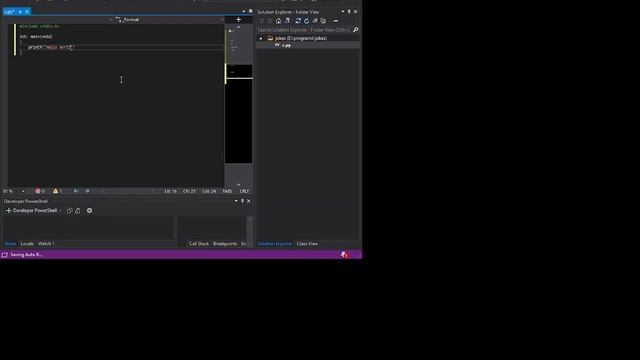Switch to the Solution Explorer bottom tab
The image size is (640, 360).
[275, 244]
